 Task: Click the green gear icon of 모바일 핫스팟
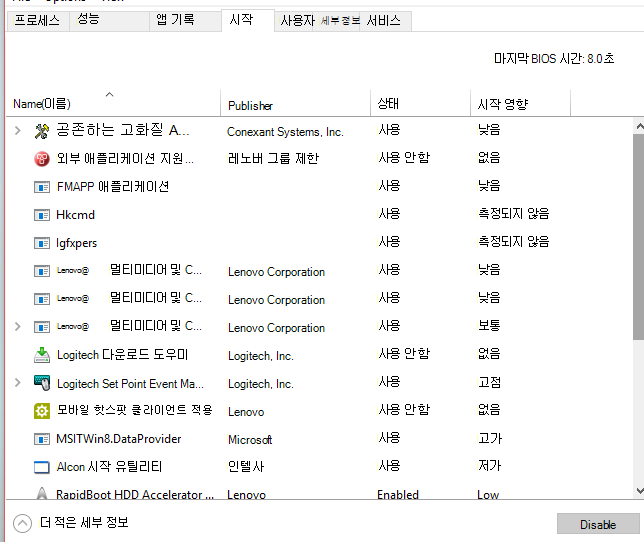click(41, 411)
